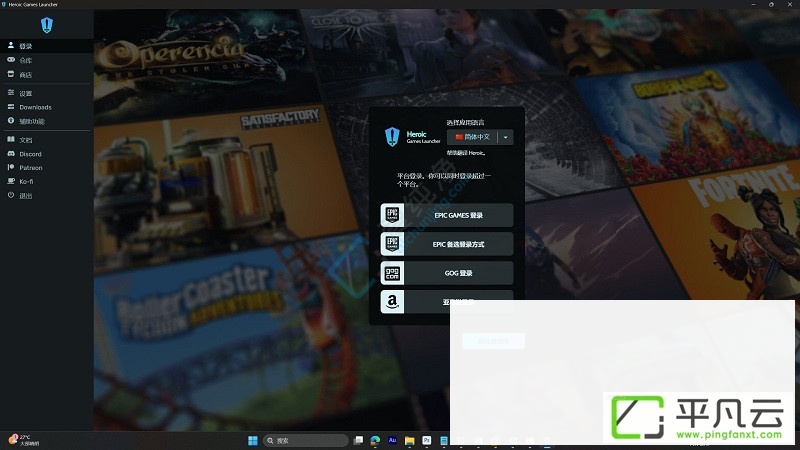Click the Amazon login button icon
Screen dimensions: 800x450
tap(392, 302)
